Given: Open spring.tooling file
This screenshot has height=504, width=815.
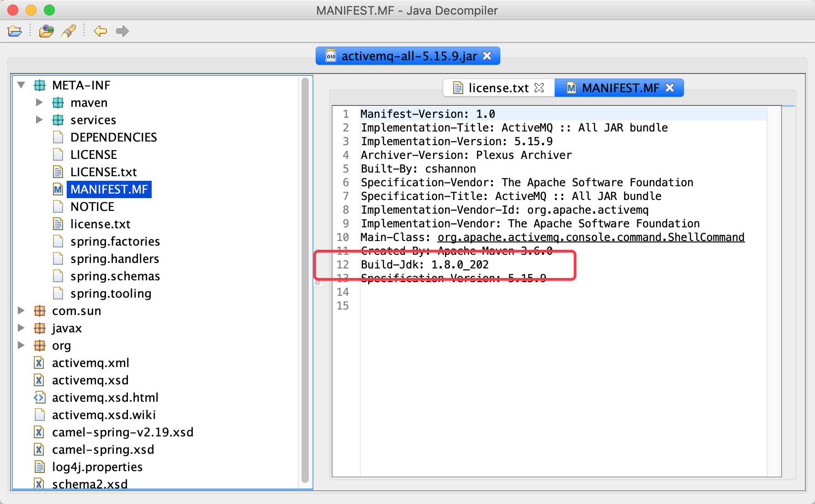Looking at the screenshot, I should 111,294.
